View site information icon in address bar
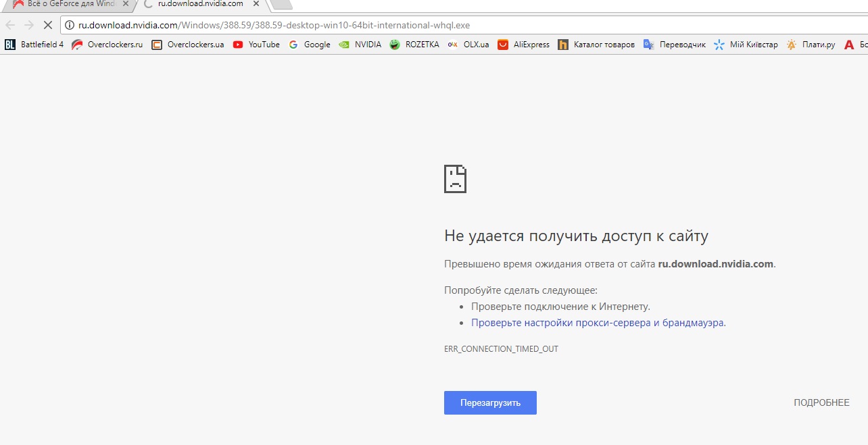Viewport: 868px width, 445px height. click(70, 26)
